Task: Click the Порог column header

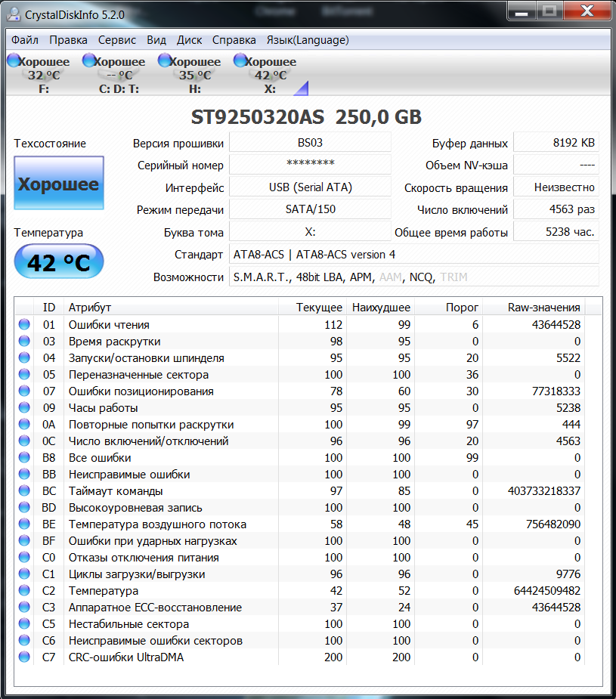Action: 449,307
